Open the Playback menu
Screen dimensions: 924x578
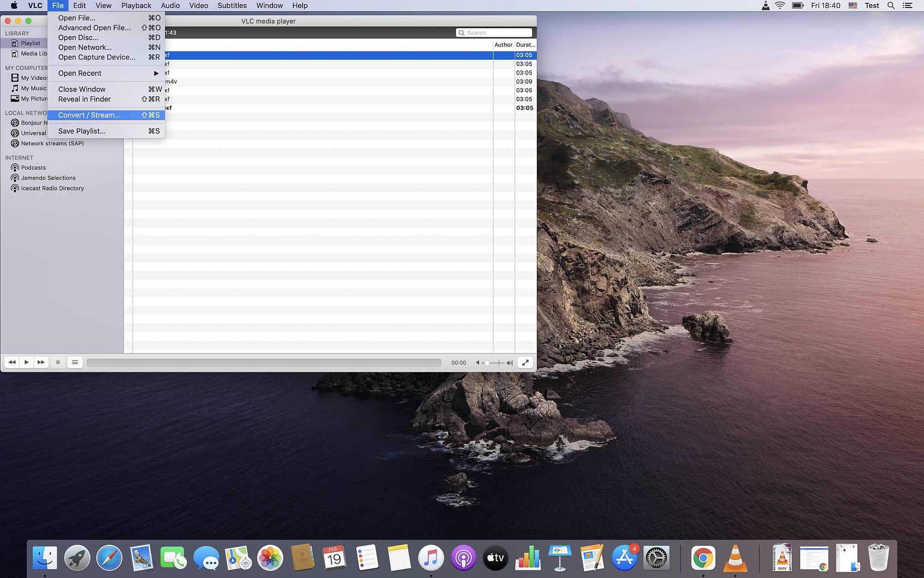coord(136,6)
